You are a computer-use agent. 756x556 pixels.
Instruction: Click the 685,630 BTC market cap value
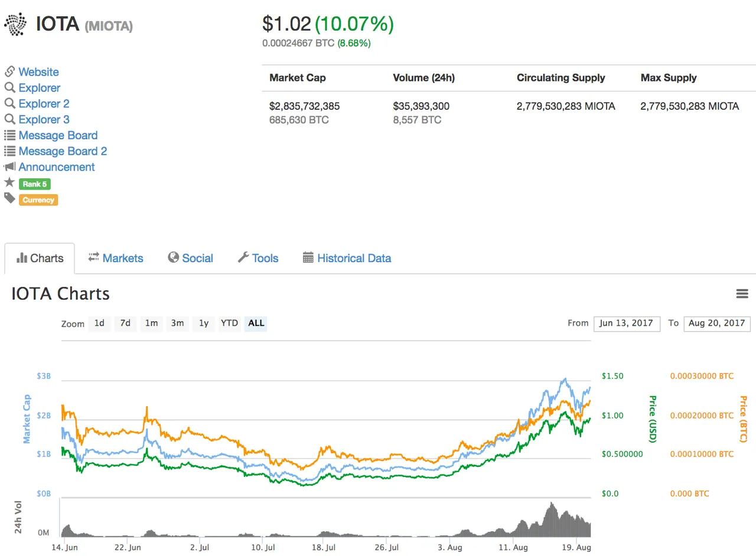point(299,120)
